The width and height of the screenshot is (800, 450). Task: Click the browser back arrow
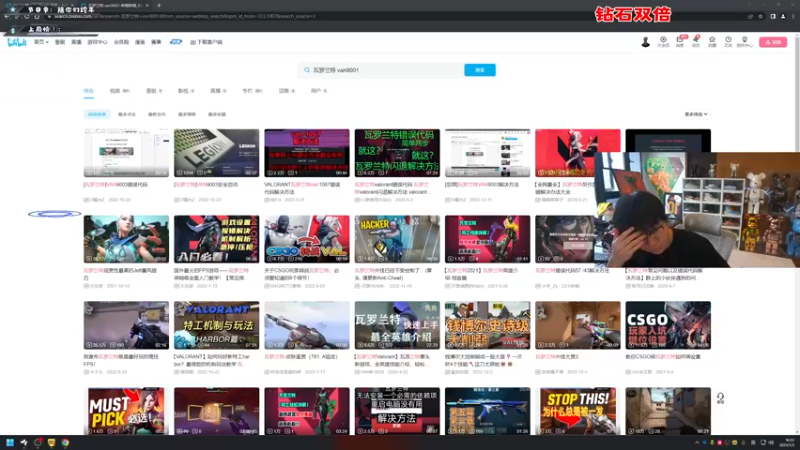click(7, 16)
